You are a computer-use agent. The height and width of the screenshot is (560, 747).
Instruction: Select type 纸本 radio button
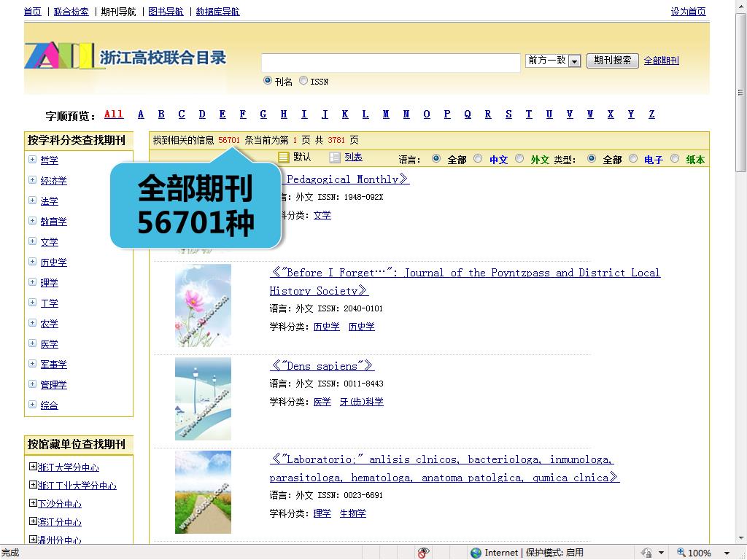click(675, 158)
